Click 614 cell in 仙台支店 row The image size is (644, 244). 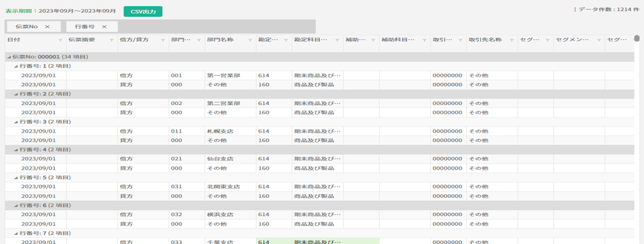point(274,159)
